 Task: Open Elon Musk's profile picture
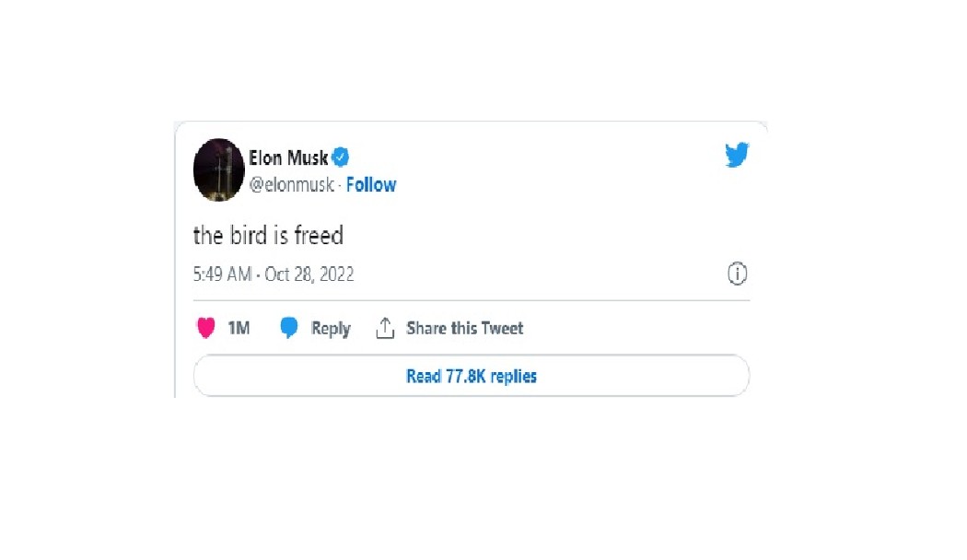coord(218,170)
